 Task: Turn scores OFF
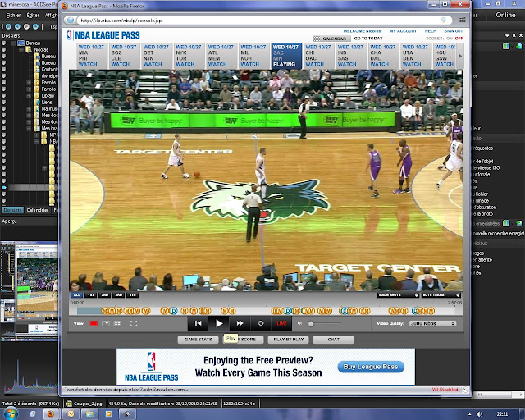point(459,39)
